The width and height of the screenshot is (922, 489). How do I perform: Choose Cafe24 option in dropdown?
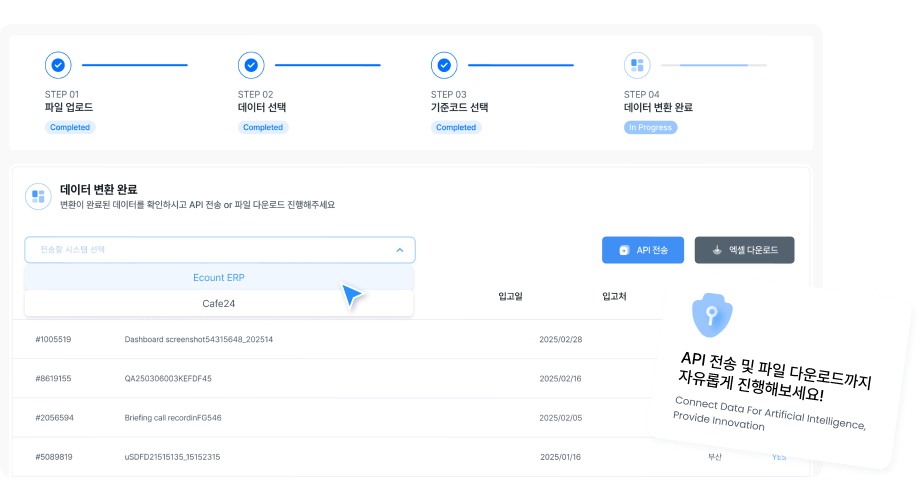[219, 303]
